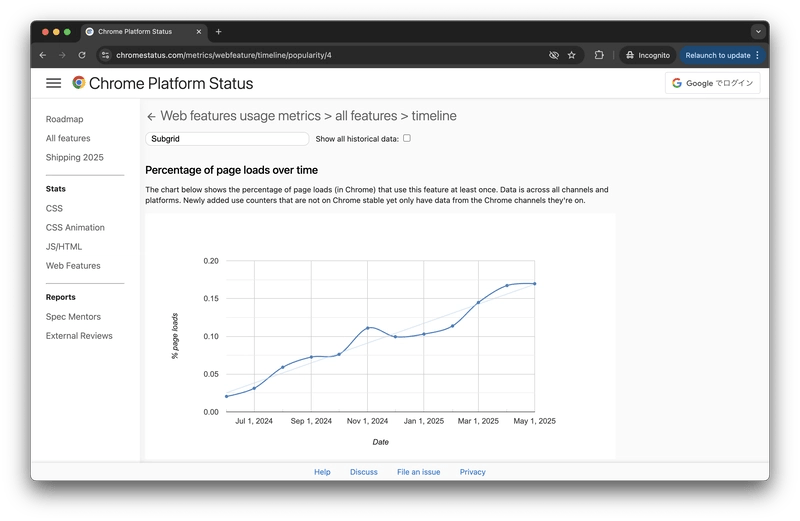Close the Chrome Platform Status tab
This screenshot has width=800, height=521.
[x=199, y=32]
